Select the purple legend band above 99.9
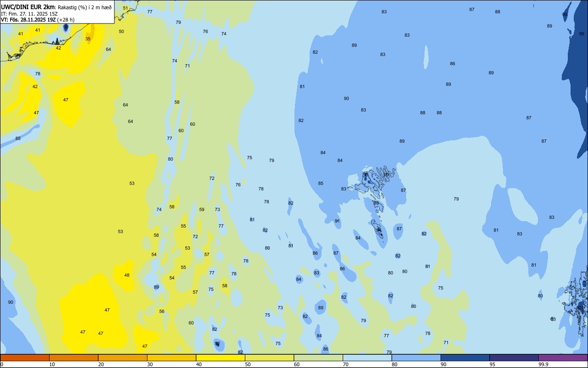Screen dimensions: 588x368 pyautogui.click(x=563, y=357)
